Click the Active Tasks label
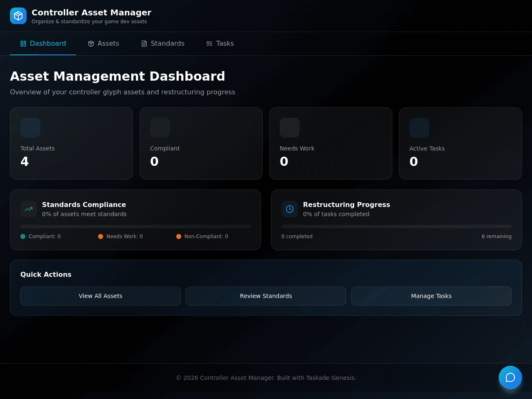The width and height of the screenshot is (532, 399). click(427, 148)
